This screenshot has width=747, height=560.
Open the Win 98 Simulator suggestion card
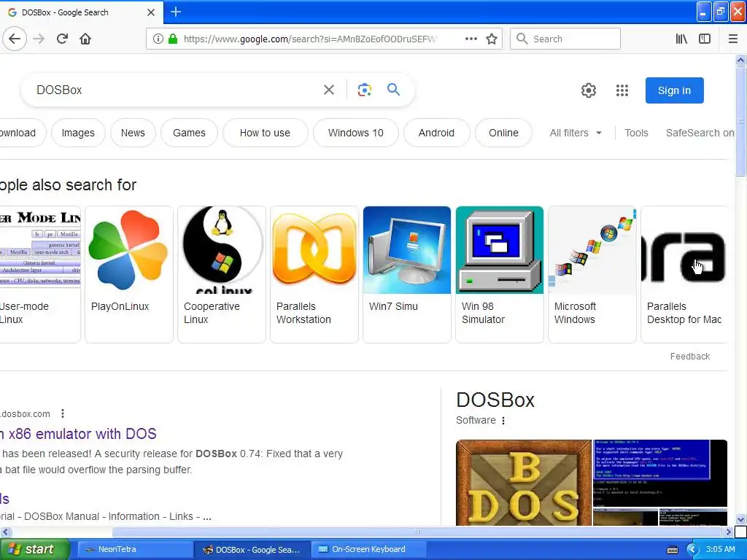(x=499, y=274)
